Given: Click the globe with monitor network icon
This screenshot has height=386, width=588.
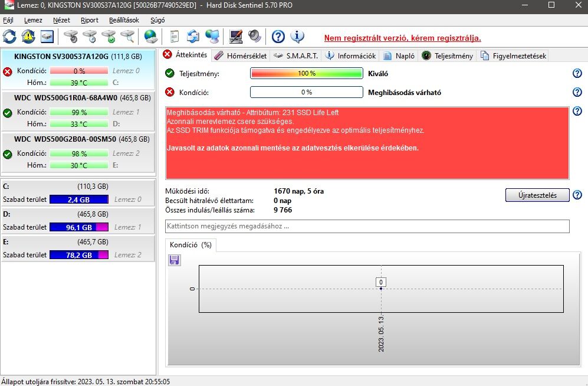Looking at the screenshot, I should [x=212, y=37].
